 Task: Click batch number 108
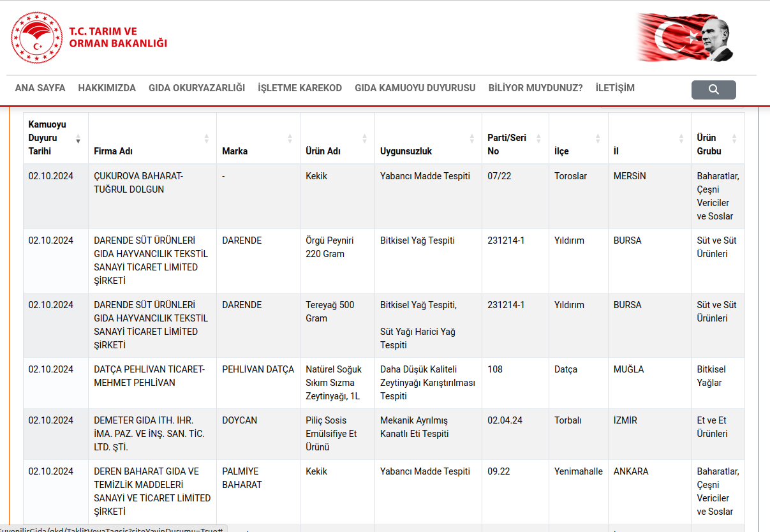click(495, 369)
